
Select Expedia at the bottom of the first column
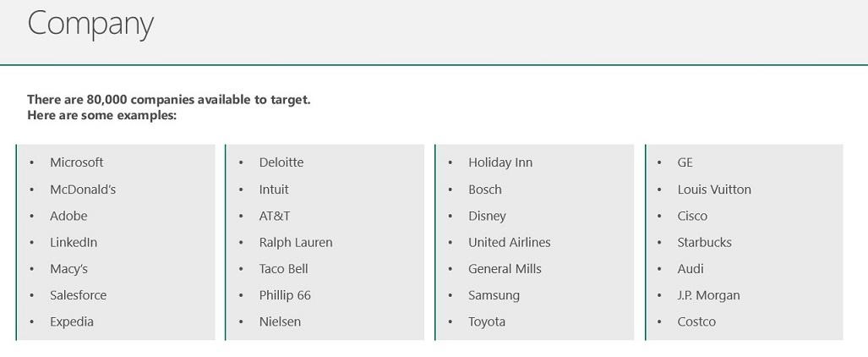(71, 321)
